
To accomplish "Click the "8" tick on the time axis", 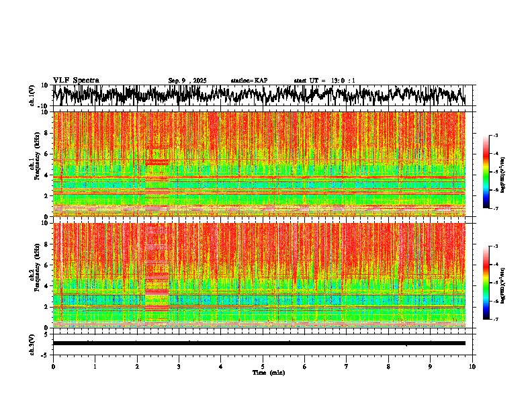I will tap(388, 367).
